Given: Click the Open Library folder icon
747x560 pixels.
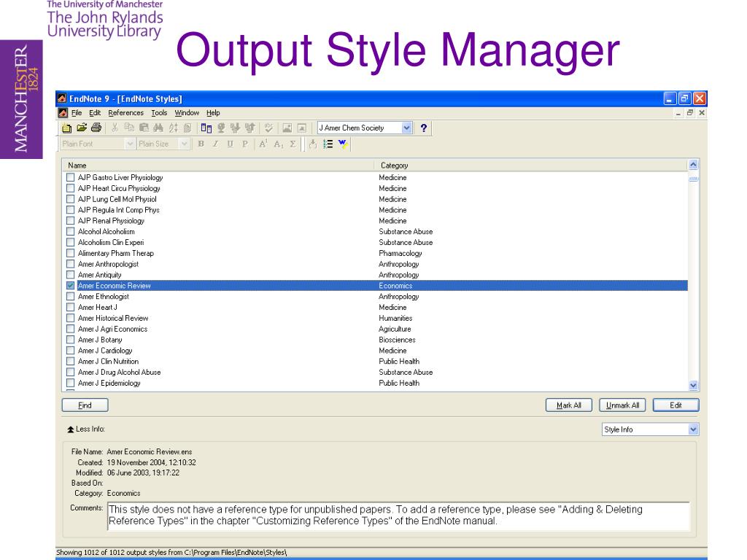Looking at the screenshot, I should [x=82, y=128].
